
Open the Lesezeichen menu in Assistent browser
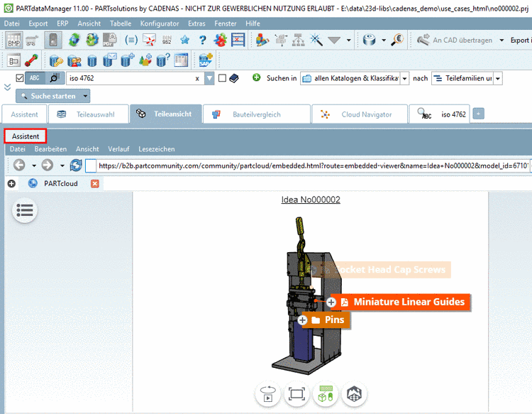pyautogui.click(x=157, y=149)
